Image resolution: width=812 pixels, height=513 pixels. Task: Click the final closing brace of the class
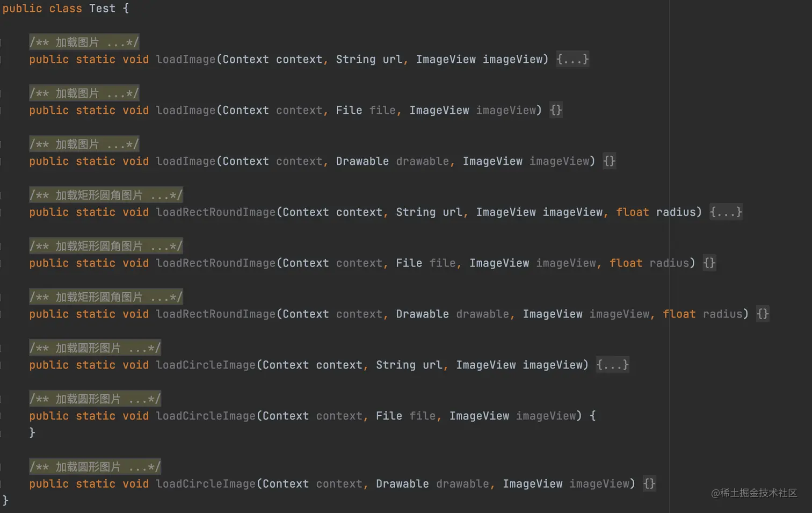pos(6,501)
